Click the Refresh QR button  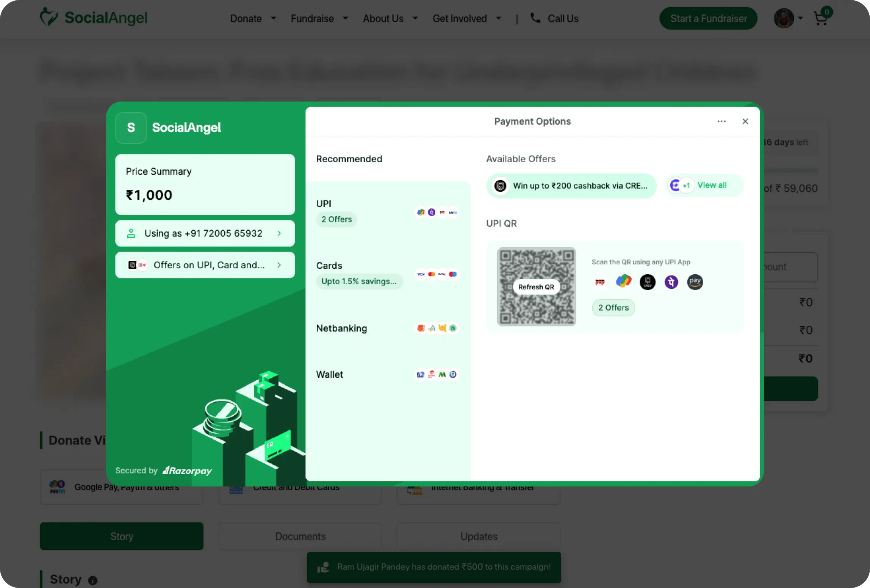tap(536, 287)
